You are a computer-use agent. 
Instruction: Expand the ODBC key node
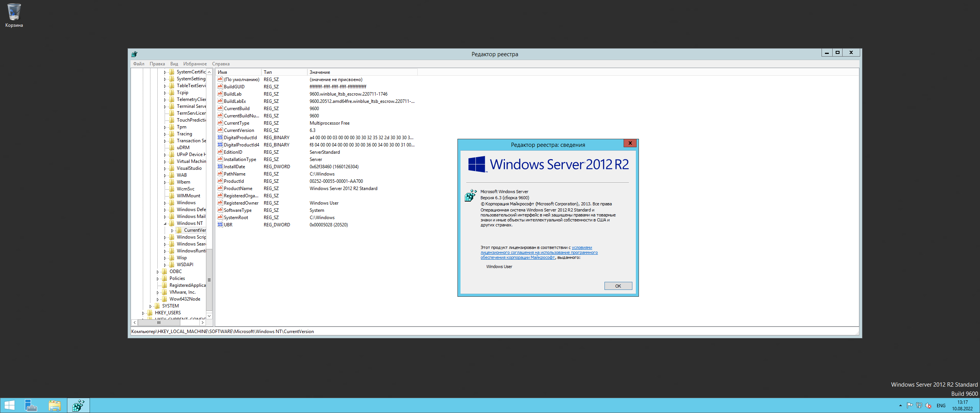click(x=158, y=272)
